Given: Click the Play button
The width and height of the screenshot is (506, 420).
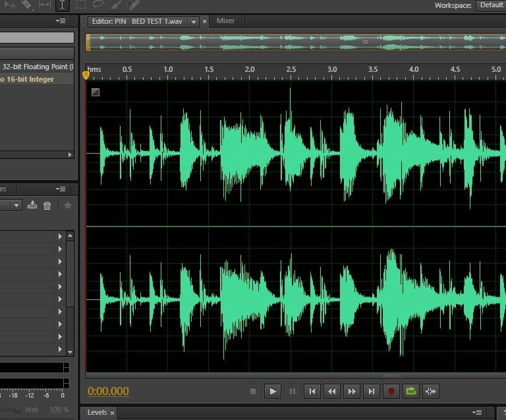Looking at the screenshot, I should [x=273, y=391].
